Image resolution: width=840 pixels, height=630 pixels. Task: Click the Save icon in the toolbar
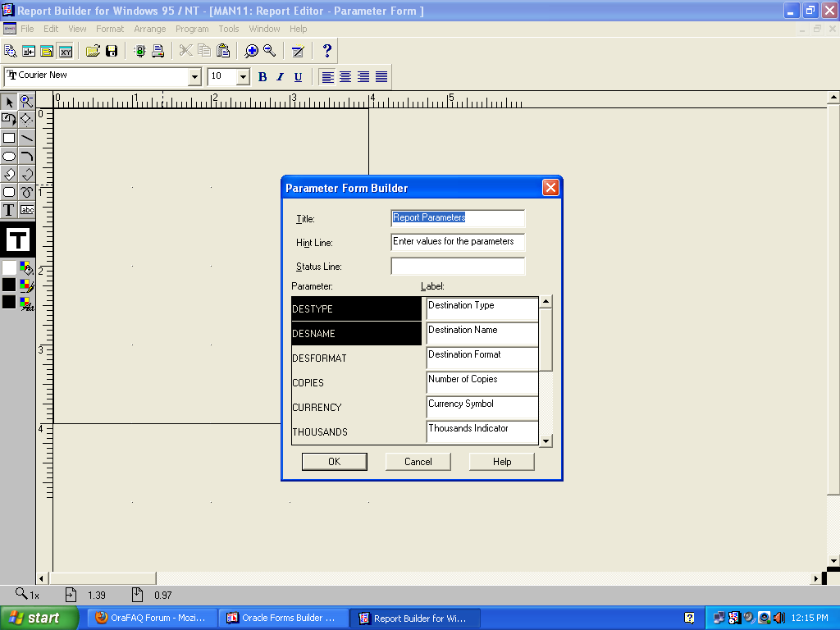click(112, 51)
